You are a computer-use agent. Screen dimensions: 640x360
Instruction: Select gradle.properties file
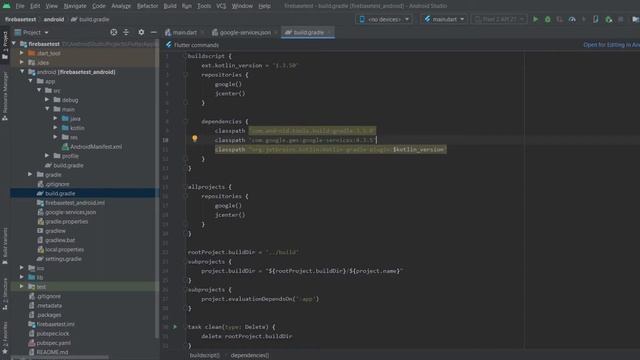coord(62,221)
